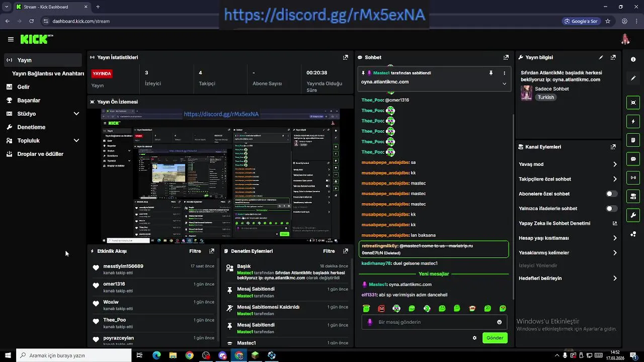This screenshot has height=362, width=644.
Task: Click the Bir mesaj gönderin input field
Action: tap(435, 322)
